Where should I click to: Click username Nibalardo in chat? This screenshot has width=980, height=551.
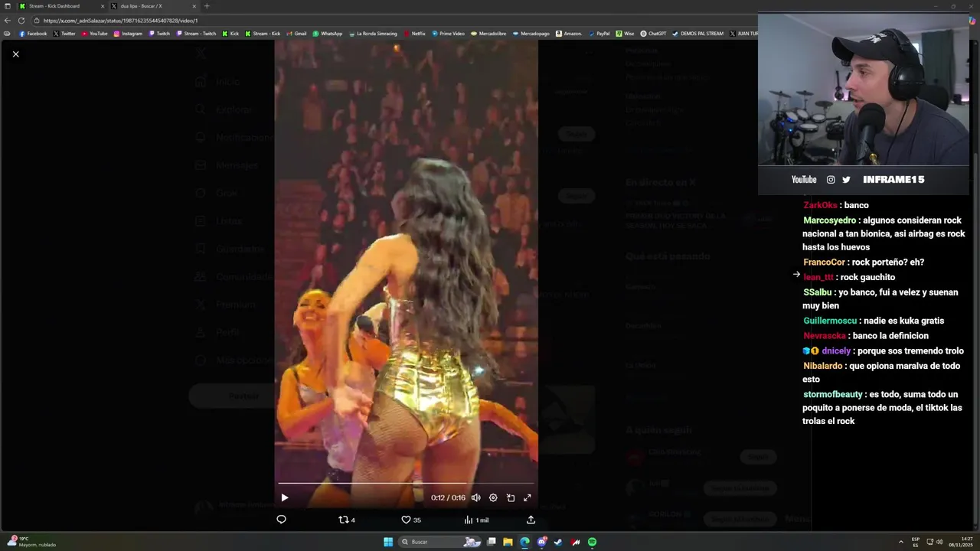823,366
